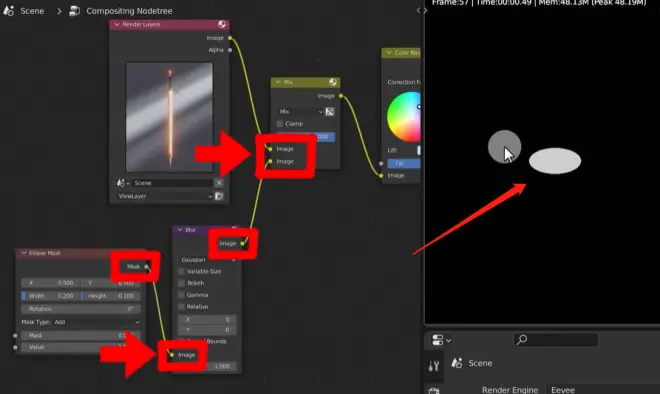Open the Tool properties tab icon

coord(434,366)
